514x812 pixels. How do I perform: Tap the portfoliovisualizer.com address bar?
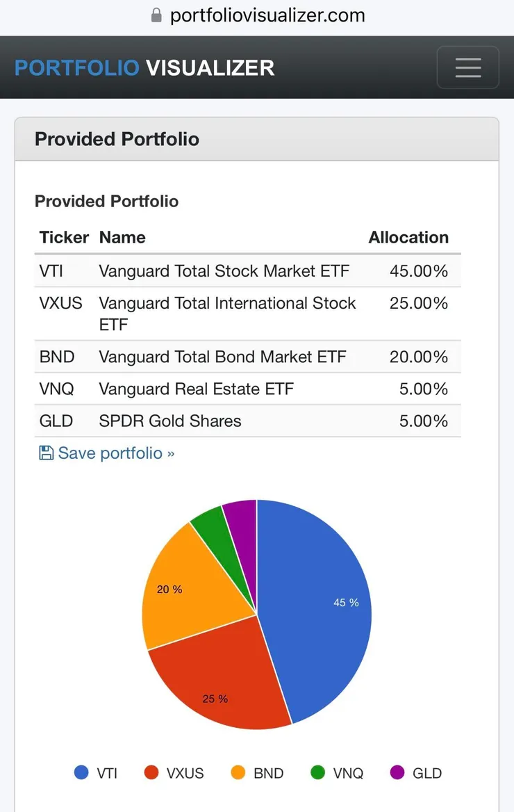coord(267,15)
